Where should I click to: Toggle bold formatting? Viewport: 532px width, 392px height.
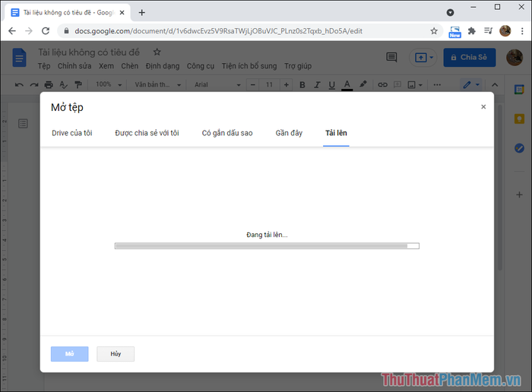coord(302,85)
